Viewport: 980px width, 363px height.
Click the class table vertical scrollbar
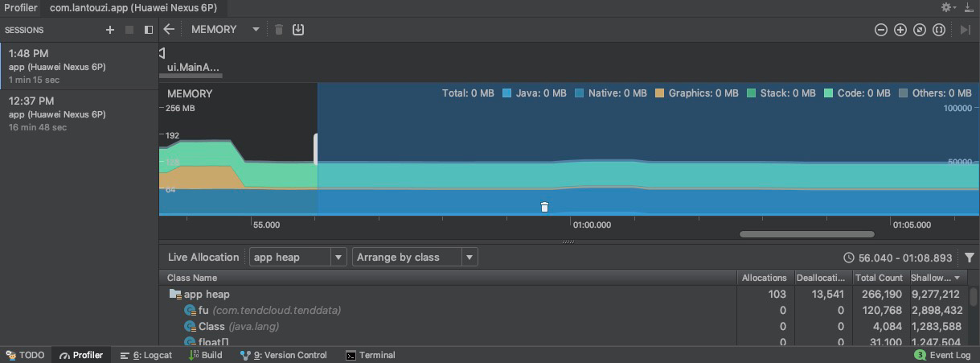click(974, 296)
